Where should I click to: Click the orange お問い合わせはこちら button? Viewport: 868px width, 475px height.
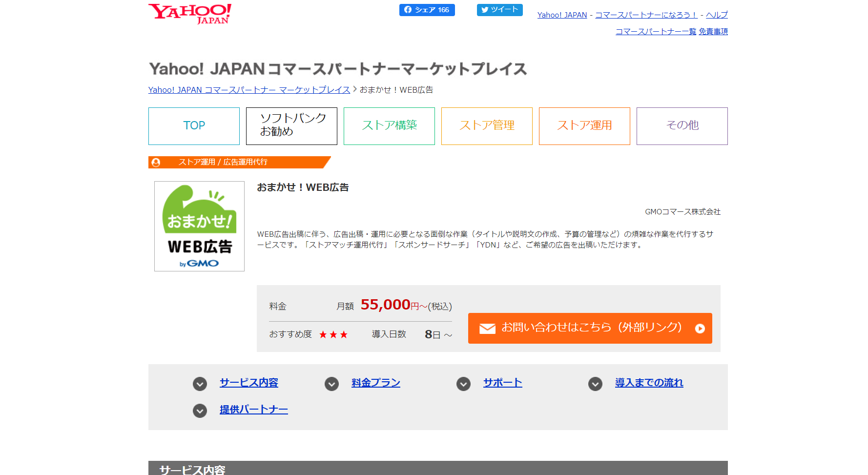pos(590,328)
